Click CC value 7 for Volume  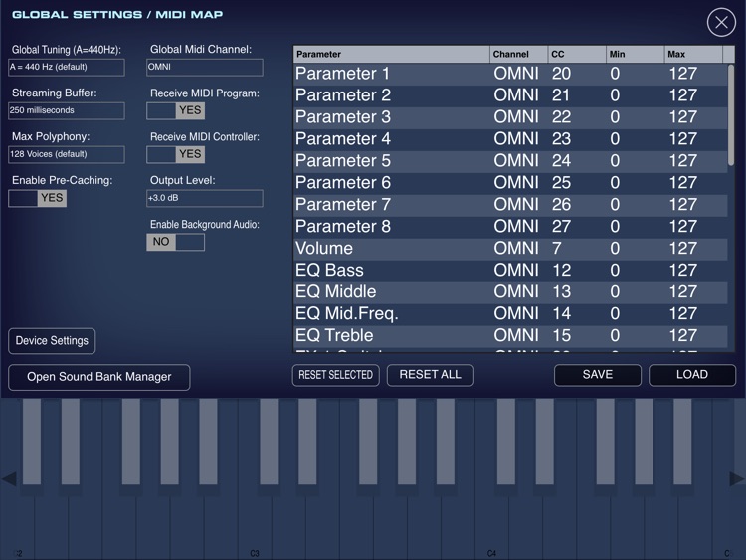click(557, 249)
